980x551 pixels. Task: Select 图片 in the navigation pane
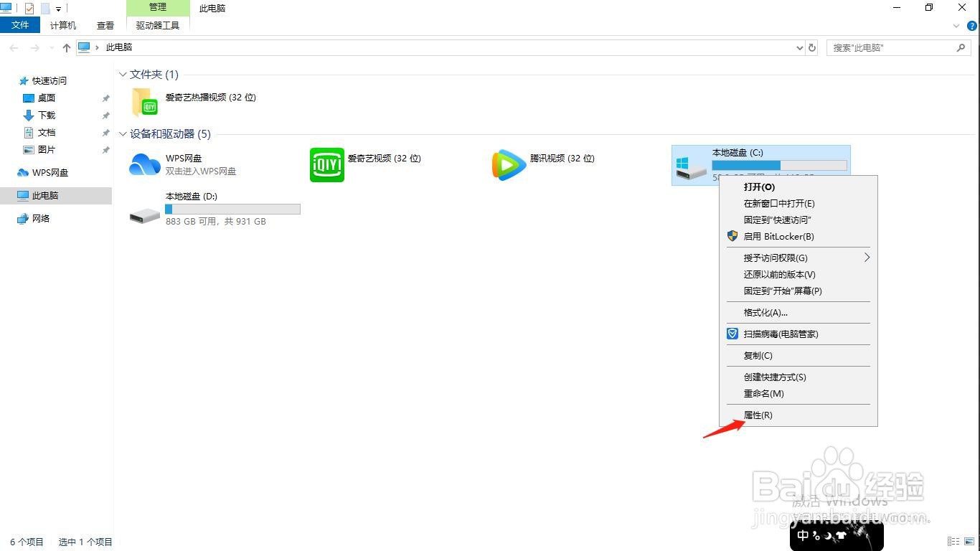click(x=47, y=150)
